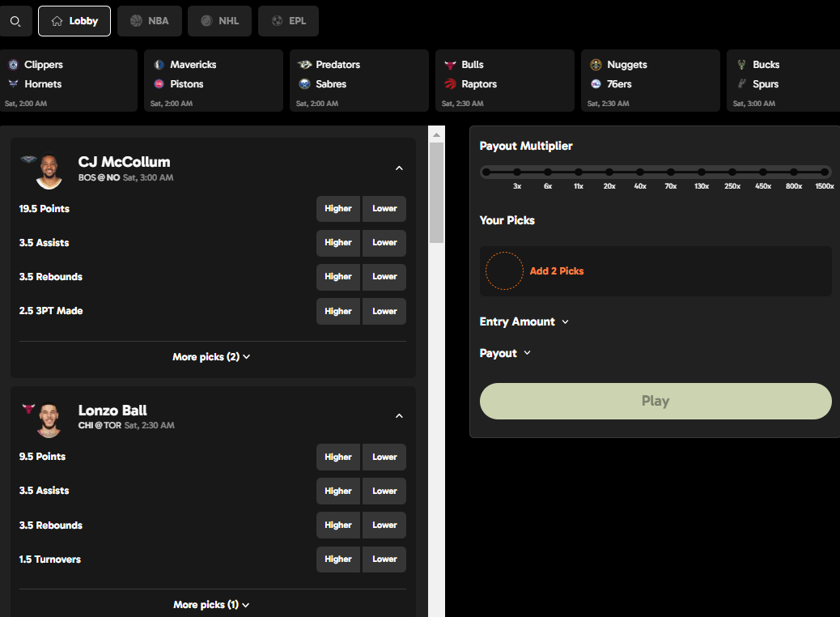Pick Higher on CJ McCollum 3.5 Rebounds
The image size is (840, 617).
338,277
